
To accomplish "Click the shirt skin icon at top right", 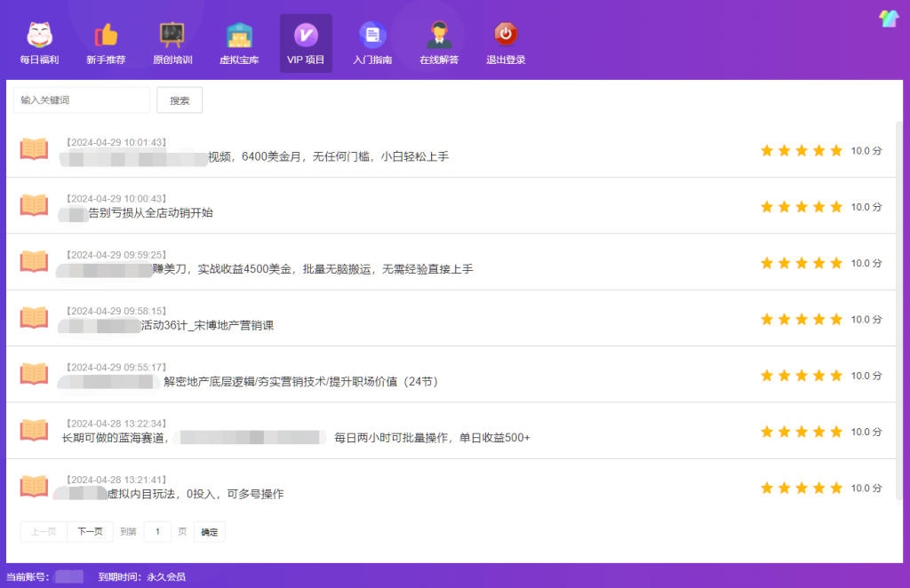I will tap(889, 19).
